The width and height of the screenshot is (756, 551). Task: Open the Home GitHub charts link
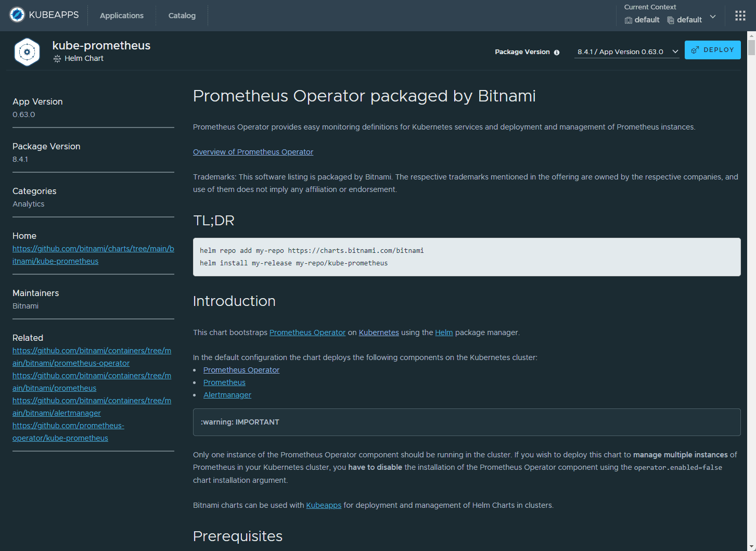click(93, 255)
